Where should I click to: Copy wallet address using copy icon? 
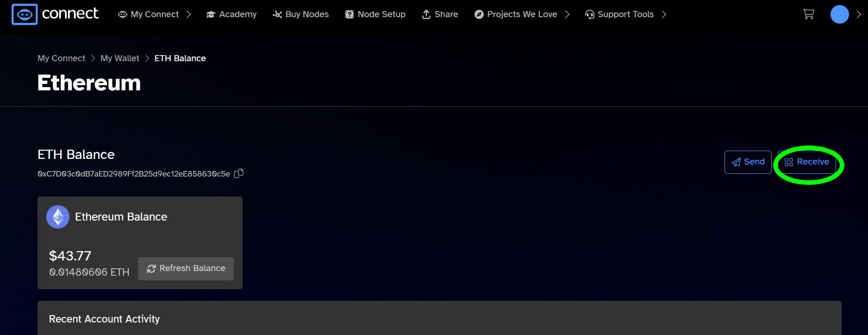point(239,173)
